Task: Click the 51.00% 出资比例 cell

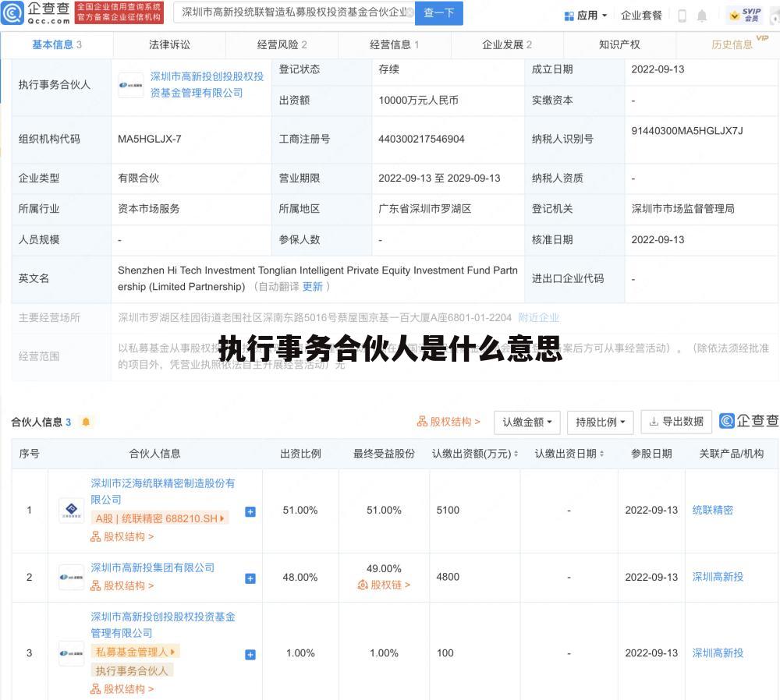Action: coord(300,510)
